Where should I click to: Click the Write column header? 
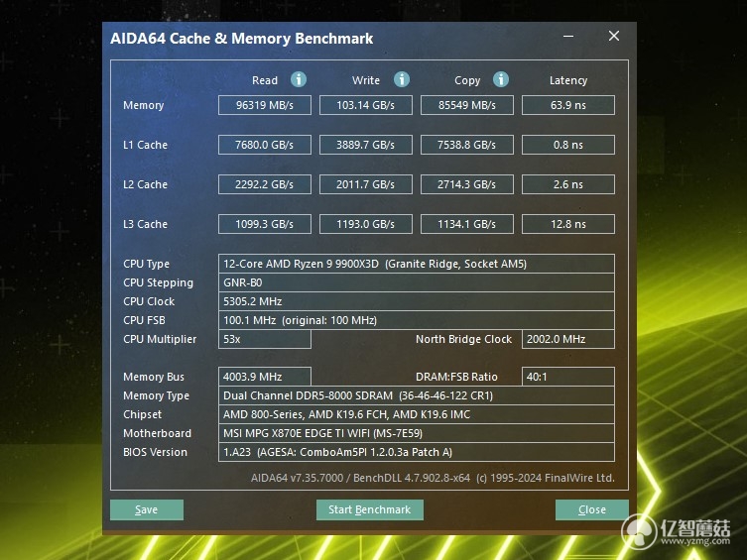[366, 80]
